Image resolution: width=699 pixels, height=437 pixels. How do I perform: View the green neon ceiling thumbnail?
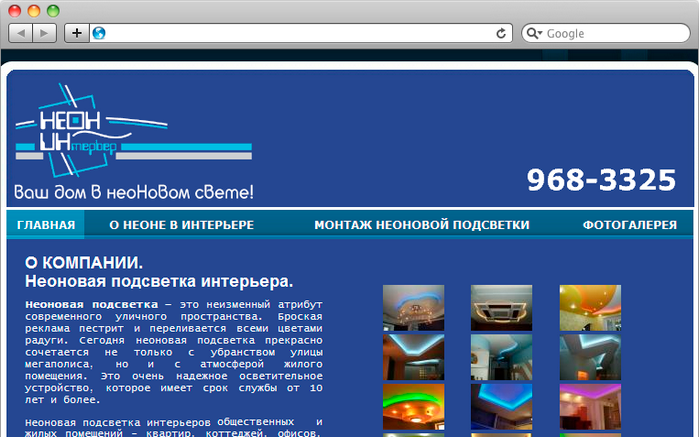(414, 406)
